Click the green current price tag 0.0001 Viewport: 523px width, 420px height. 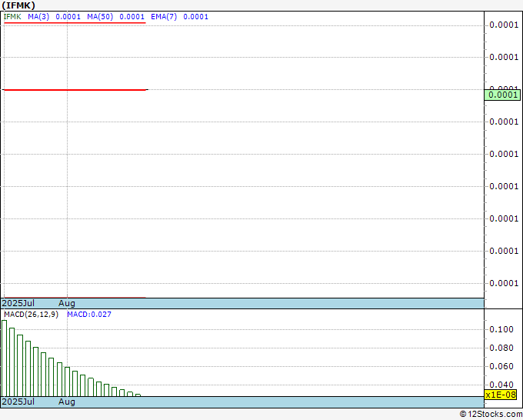[502, 95]
